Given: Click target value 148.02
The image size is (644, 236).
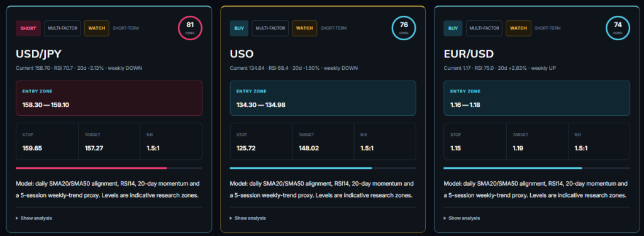Looking at the screenshot, I should pyautogui.click(x=309, y=148).
